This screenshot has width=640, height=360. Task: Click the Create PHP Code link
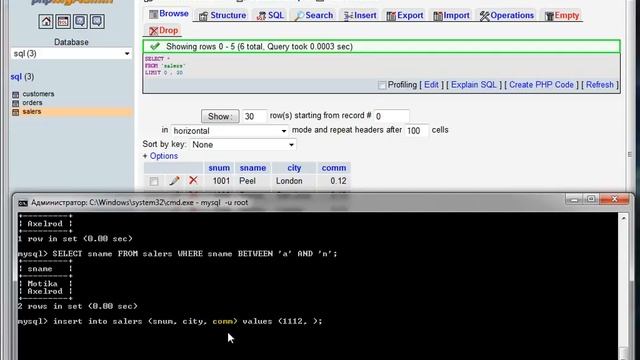click(x=541, y=85)
